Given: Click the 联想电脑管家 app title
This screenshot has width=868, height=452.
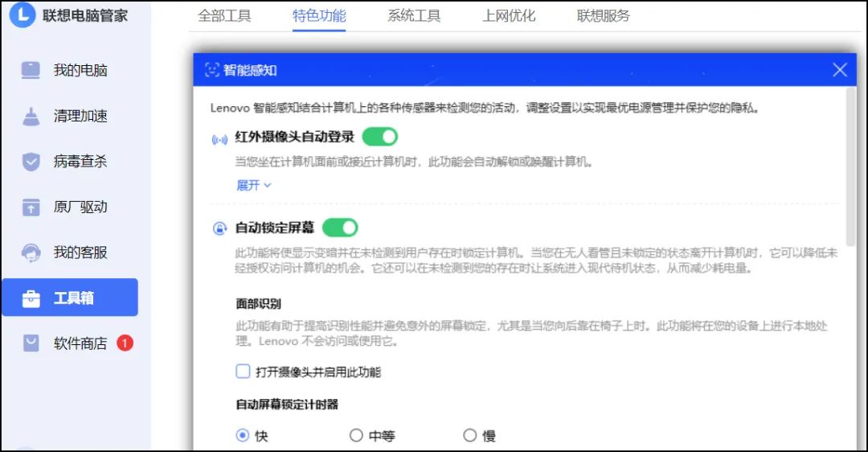Looking at the screenshot, I should point(85,15).
